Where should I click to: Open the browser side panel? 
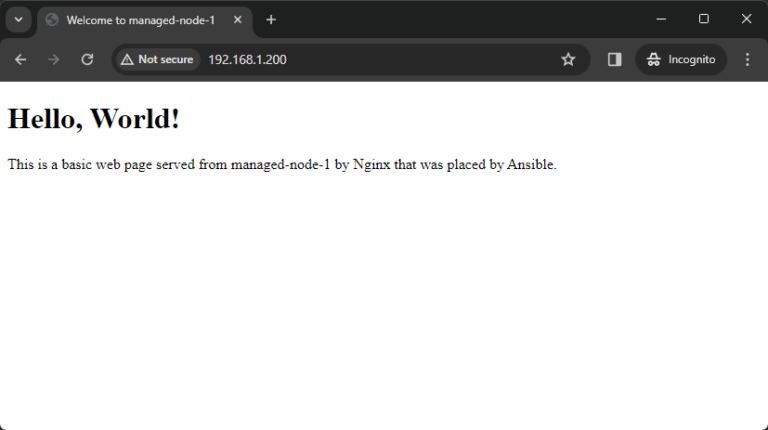(x=614, y=60)
